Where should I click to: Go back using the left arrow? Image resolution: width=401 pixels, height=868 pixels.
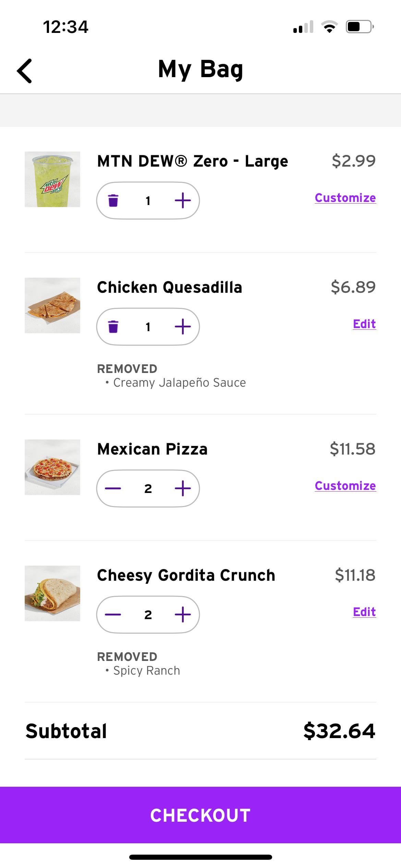click(25, 71)
